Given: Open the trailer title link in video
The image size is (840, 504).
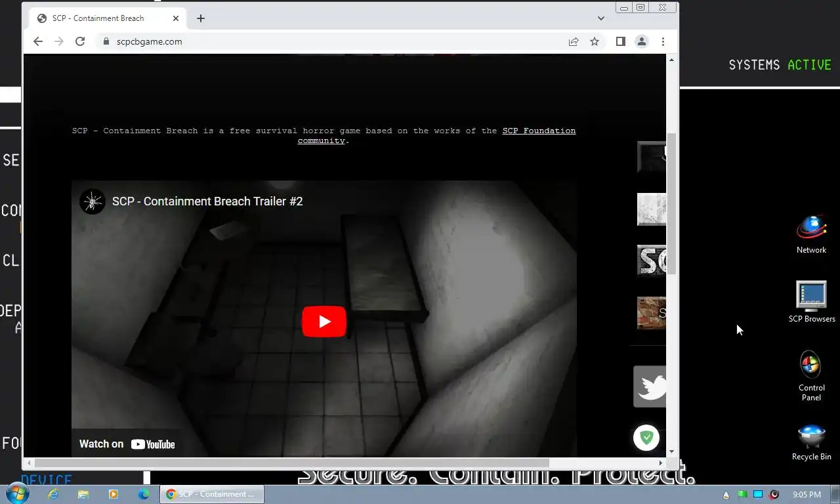Looking at the screenshot, I should (207, 201).
